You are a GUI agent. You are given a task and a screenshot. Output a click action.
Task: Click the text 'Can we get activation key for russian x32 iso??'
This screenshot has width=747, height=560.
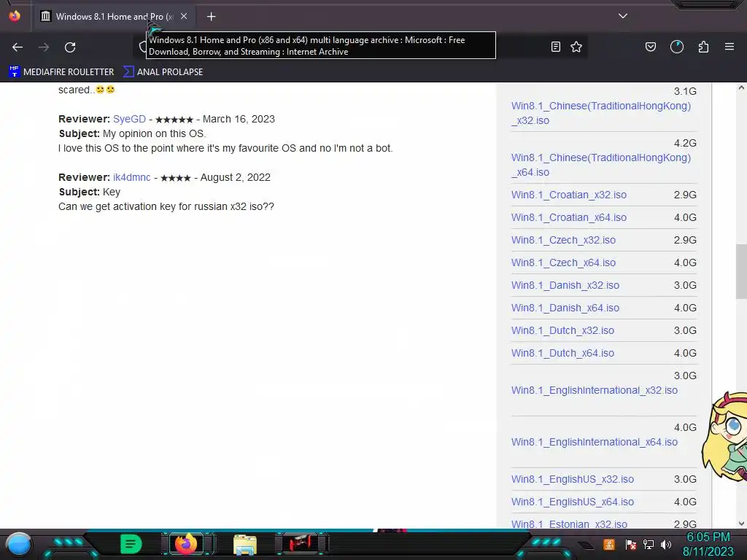click(166, 206)
